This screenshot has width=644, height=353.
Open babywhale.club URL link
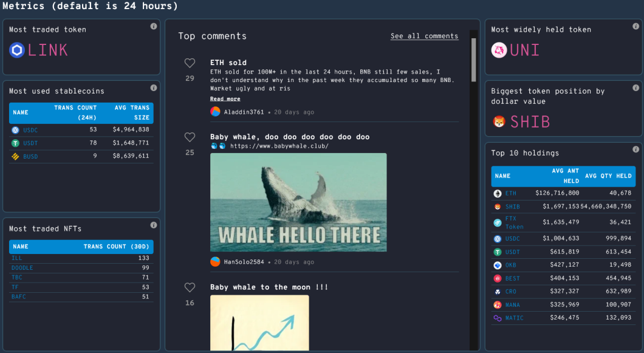pos(279,146)
